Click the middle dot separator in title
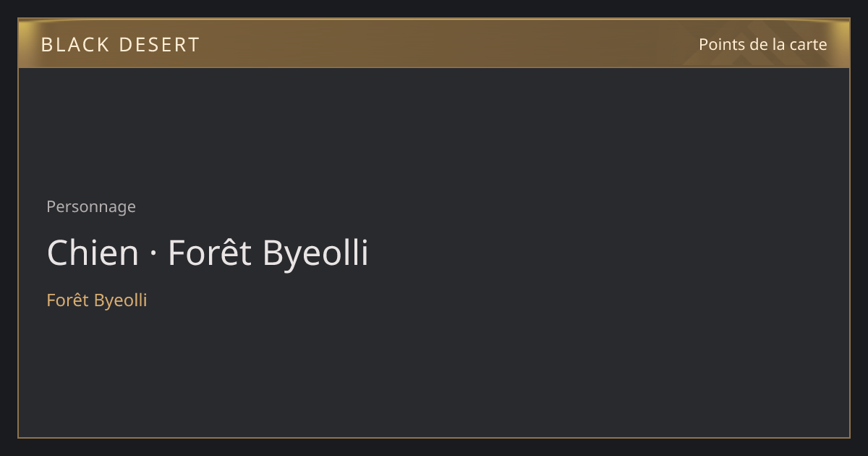The height and width of the screenshot is (456, 868). (153, 255)
